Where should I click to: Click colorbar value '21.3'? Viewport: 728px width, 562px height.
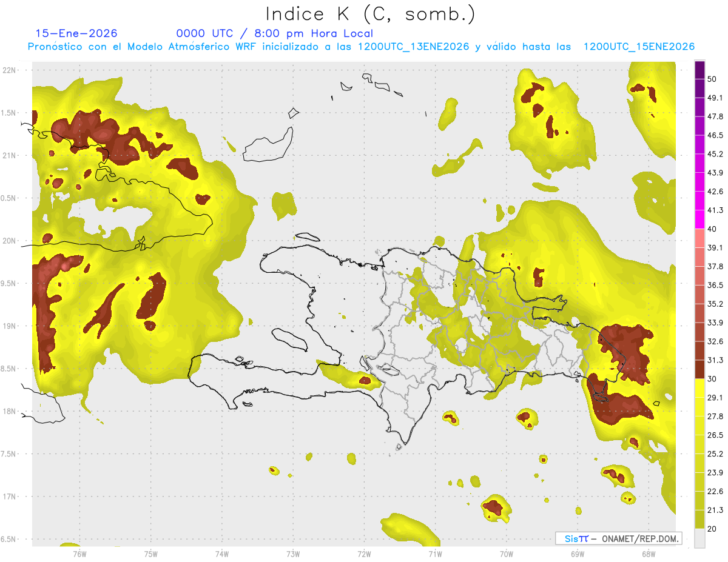[x=715, y=510]
